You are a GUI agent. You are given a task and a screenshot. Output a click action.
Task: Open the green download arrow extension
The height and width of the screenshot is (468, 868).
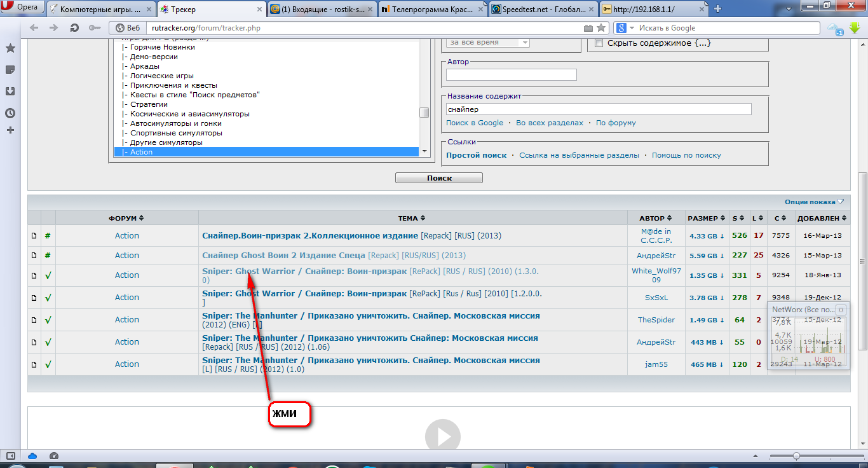tap(855, 28)
